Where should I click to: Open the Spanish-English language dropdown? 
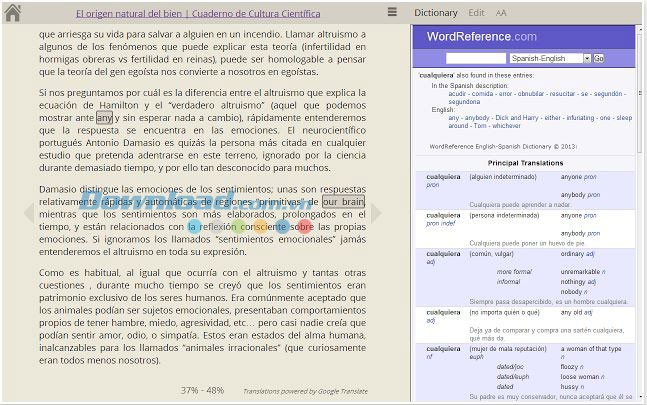click(x=559, y=59)
